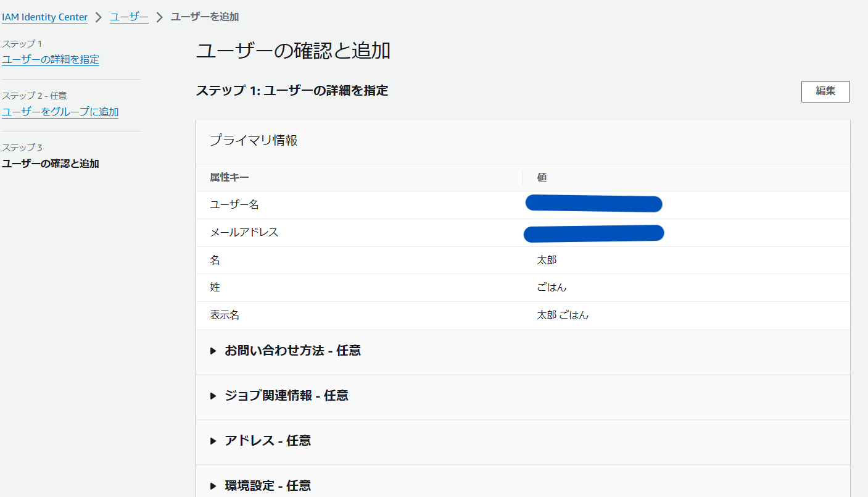The image size is (868, 497).
Task: Show the アドレス - 任意 details
Action: 268,440
